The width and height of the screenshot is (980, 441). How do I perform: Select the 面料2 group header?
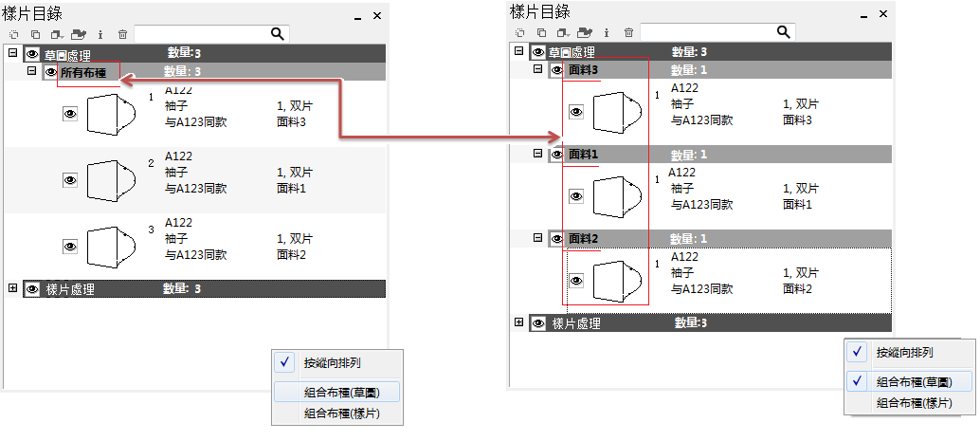(x=583, y=238)
